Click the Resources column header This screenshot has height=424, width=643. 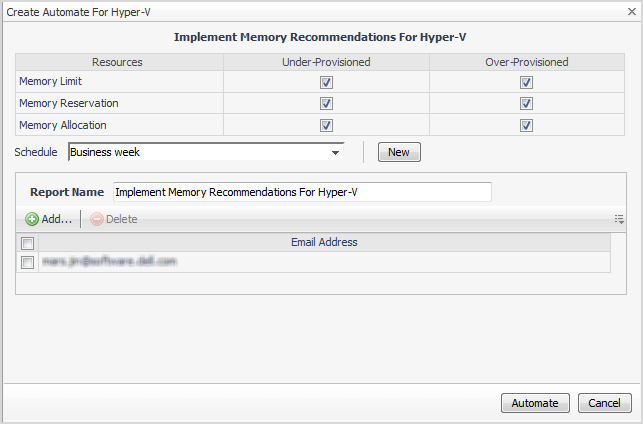tap(117, 62)
